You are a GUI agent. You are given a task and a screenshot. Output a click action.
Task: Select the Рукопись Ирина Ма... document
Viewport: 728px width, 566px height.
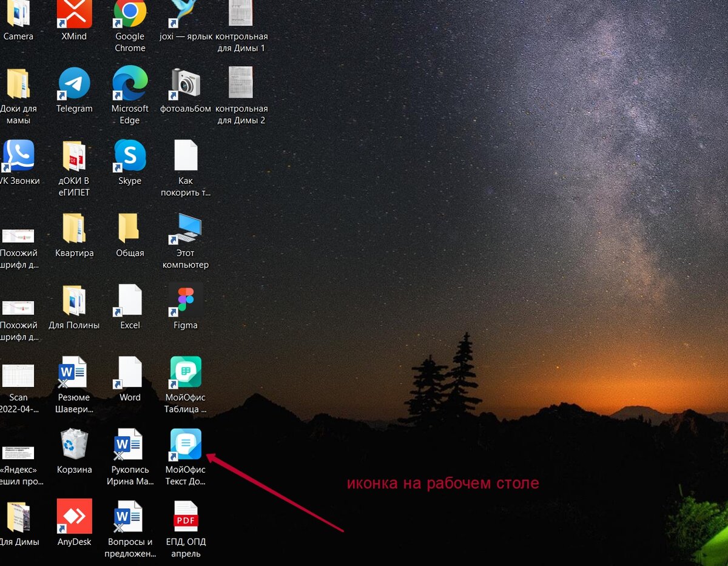click(x=129, y=445)
